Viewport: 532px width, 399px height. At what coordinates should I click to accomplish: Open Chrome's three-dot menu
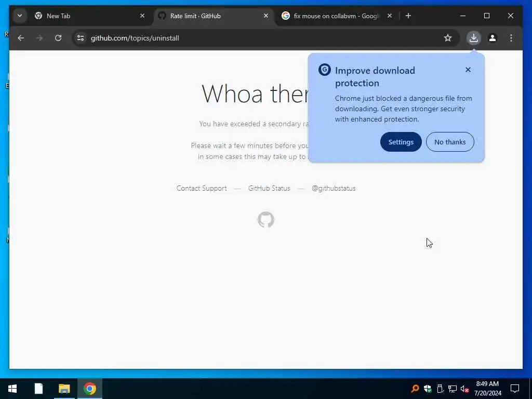[x=511, y=38]
